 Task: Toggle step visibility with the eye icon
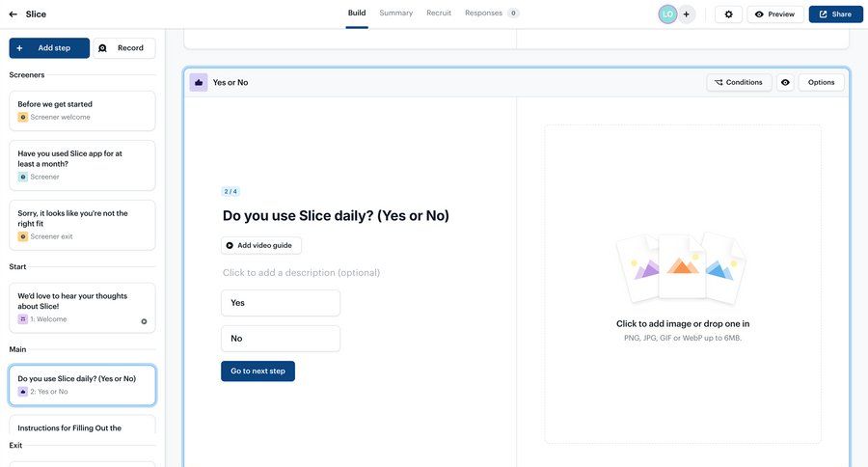click(785, 83)
